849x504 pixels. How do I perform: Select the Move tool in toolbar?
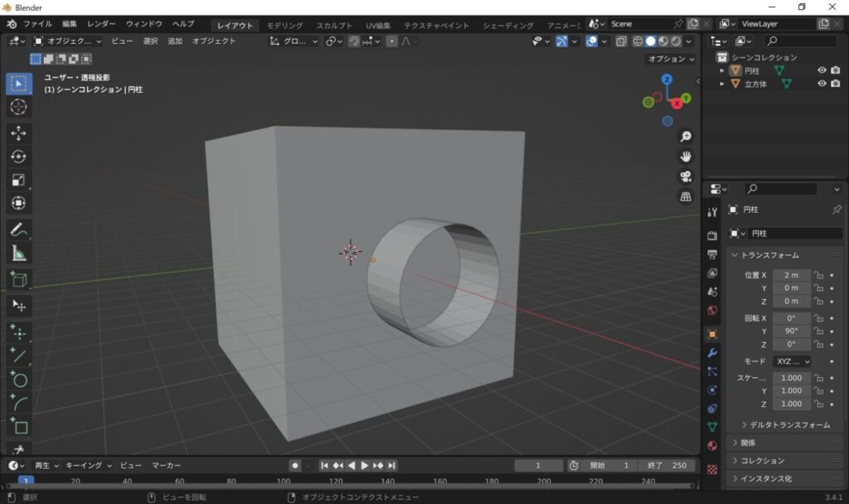[x=18, y=133]
